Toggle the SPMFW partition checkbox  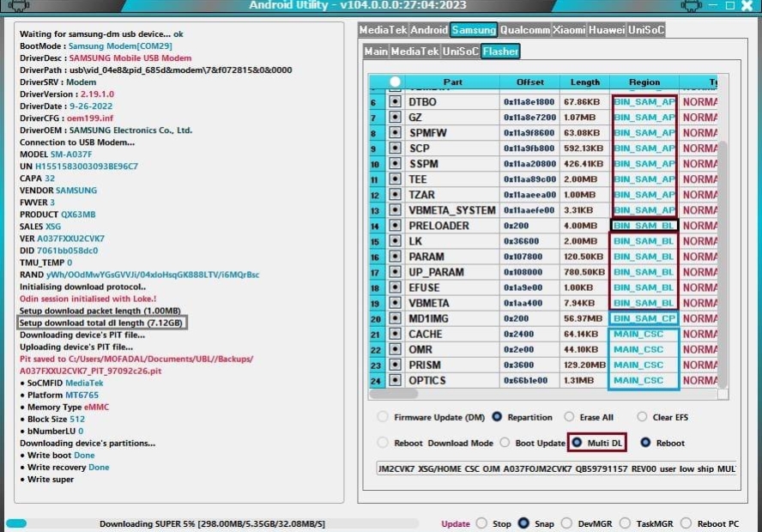point(395,133)
